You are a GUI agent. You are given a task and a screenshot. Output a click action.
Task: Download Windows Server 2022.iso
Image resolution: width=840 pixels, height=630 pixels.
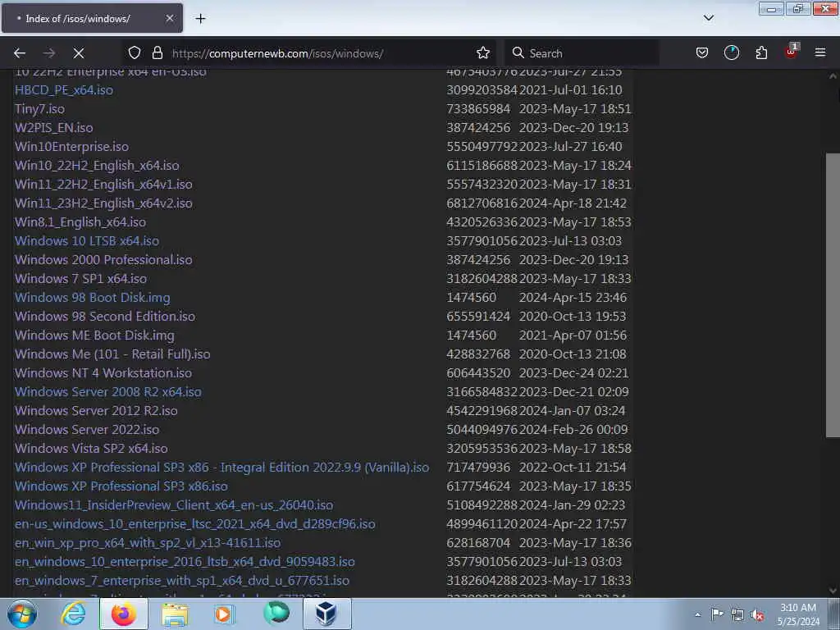pos(87,429)
